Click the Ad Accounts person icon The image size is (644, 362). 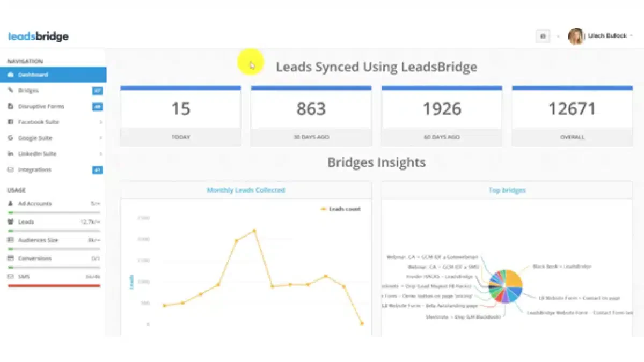pyautogui.click(x=10, y=204)
